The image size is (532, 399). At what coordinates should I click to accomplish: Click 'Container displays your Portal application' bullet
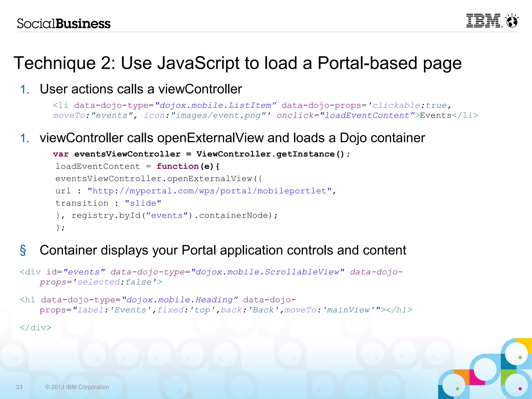(x=223, y=250)
